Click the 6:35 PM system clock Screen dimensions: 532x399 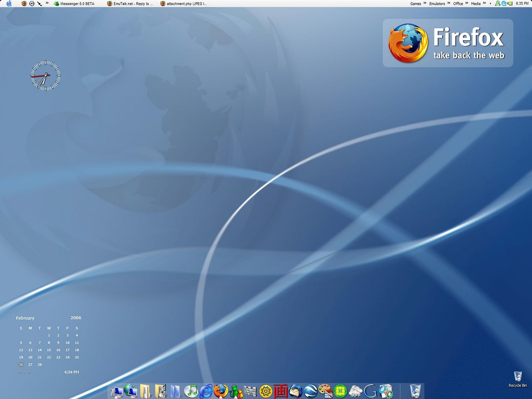coord(522,3)
